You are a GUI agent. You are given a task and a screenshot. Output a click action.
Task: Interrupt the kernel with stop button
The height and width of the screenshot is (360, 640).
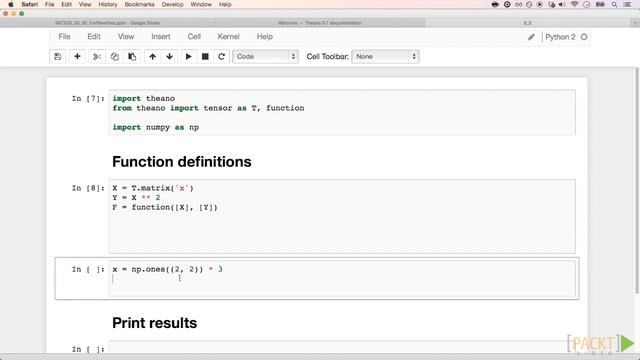pos(205,56)
